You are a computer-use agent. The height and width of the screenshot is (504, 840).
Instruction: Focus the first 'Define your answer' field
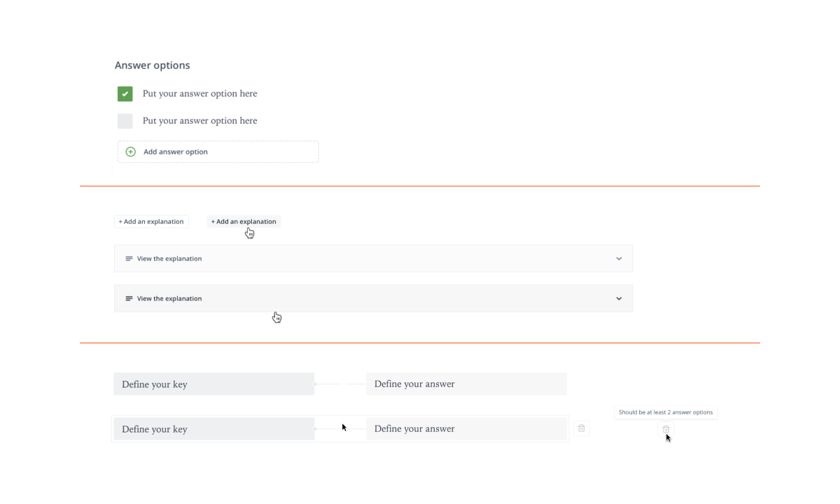466,384
